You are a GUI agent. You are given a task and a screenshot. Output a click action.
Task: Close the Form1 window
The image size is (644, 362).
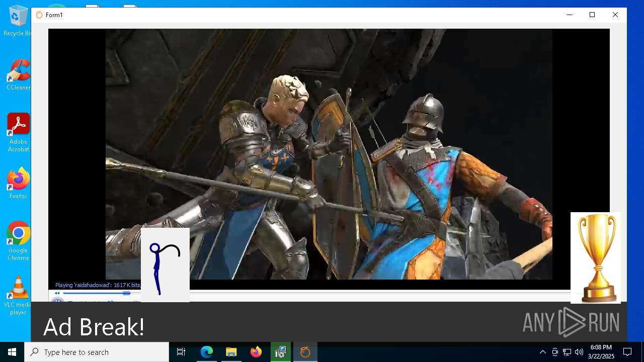click(615, 15)
